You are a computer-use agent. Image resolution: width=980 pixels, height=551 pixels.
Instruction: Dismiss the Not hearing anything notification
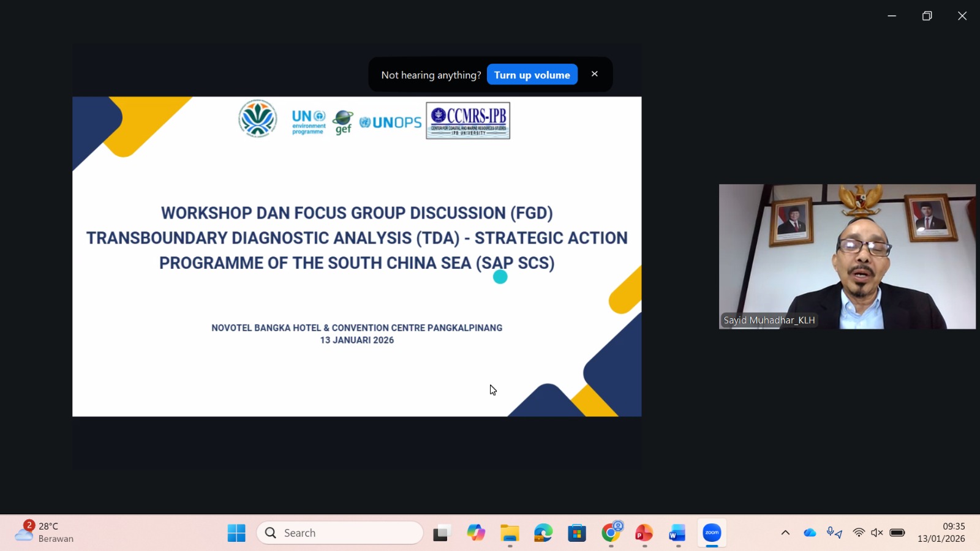tap(594, 74)
